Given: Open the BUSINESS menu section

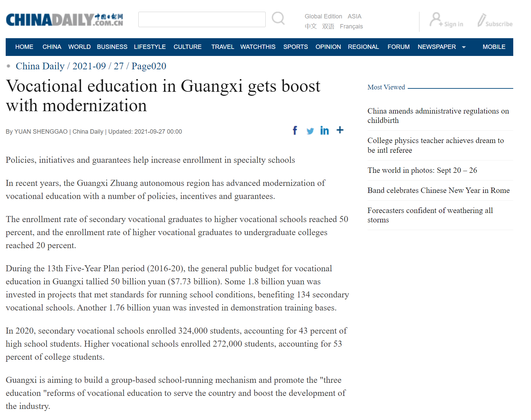Looking at the screenshot, I should tap(112, 47).
